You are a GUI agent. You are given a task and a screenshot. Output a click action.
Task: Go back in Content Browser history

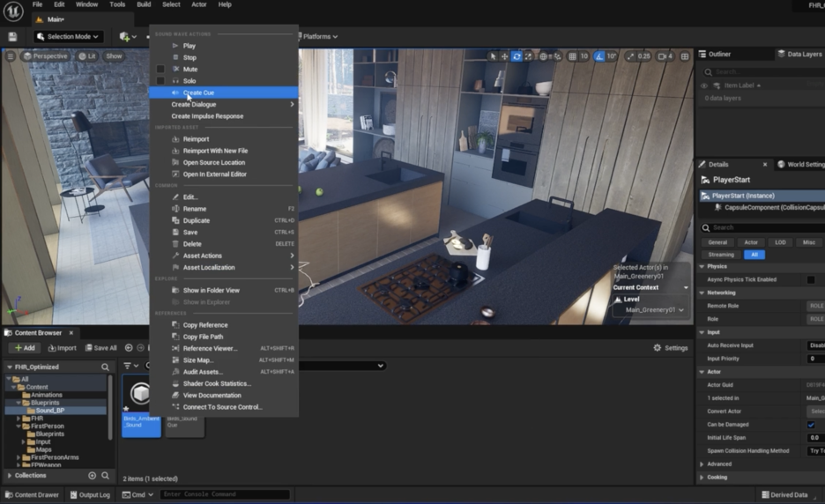click(129, 348)
